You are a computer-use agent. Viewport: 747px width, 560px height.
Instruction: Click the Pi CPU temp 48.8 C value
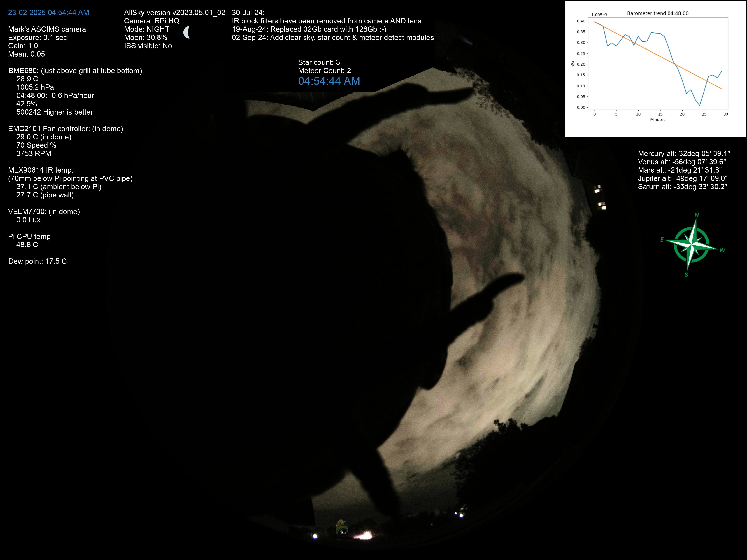(x=27, y=244)
